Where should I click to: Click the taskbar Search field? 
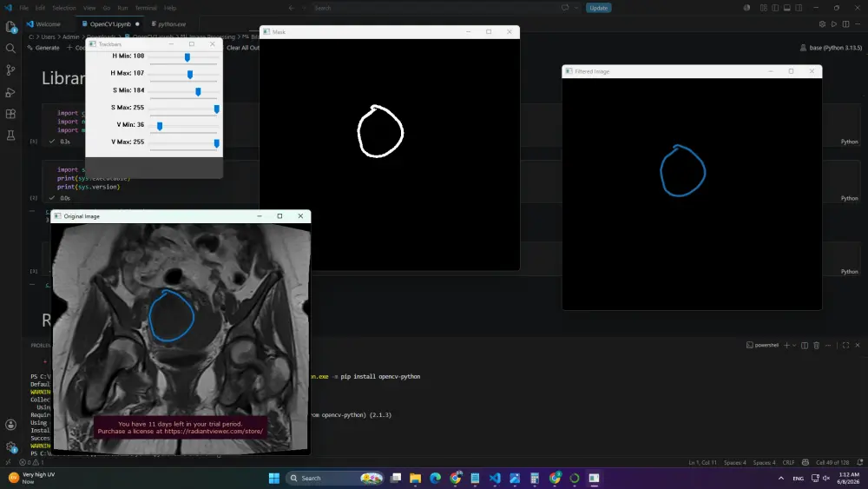pos(335,478)
